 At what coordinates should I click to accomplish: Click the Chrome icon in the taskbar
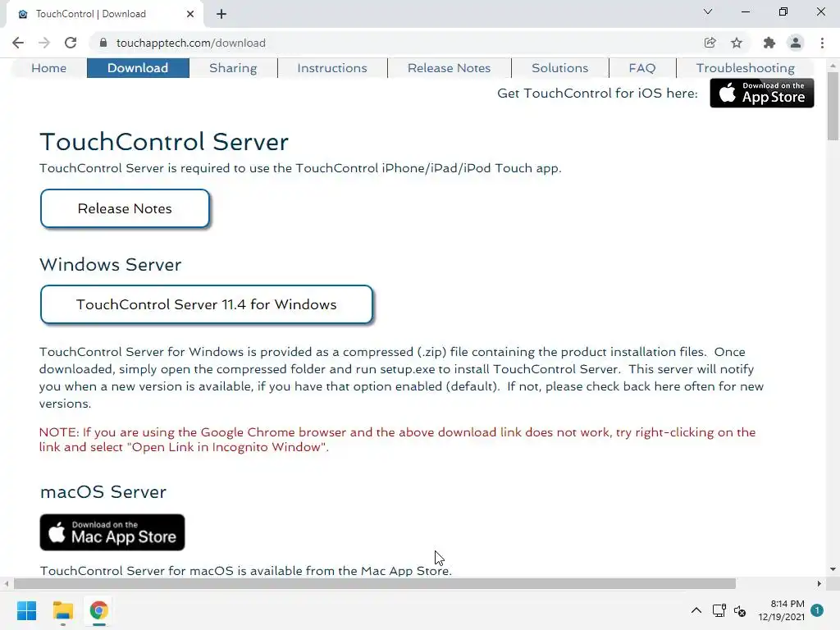click(98, 610)
